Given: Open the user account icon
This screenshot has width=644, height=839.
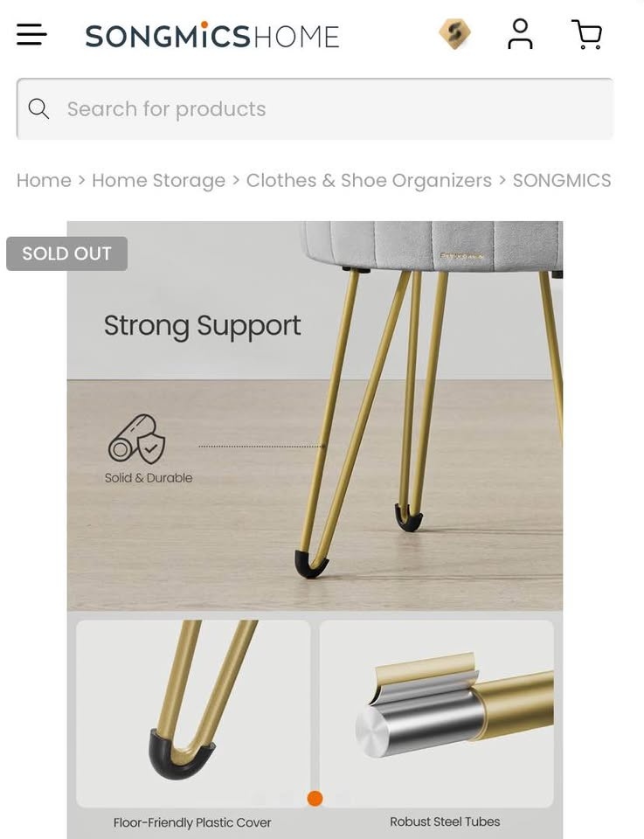Looking at the screenshot, I should tap(520, 34).
